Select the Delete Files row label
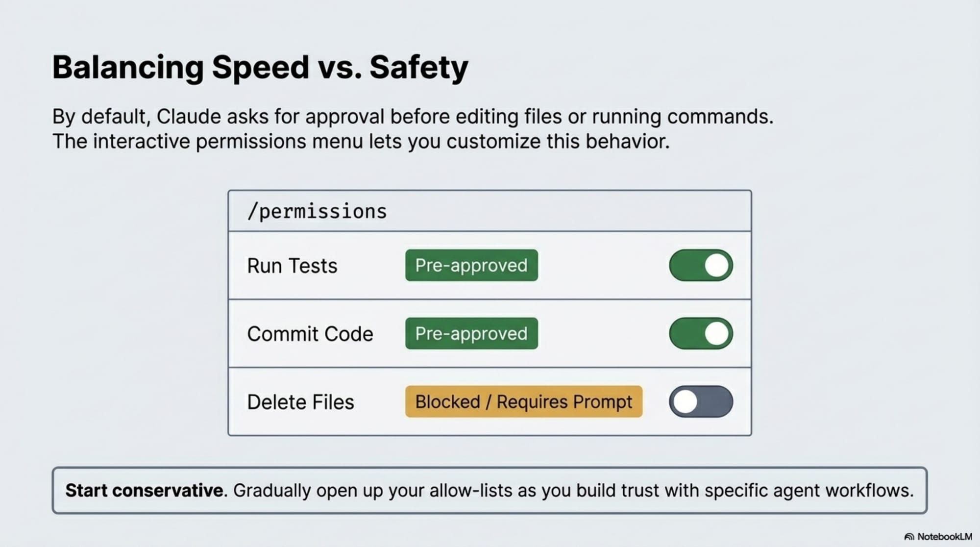 tap(300, 402)
